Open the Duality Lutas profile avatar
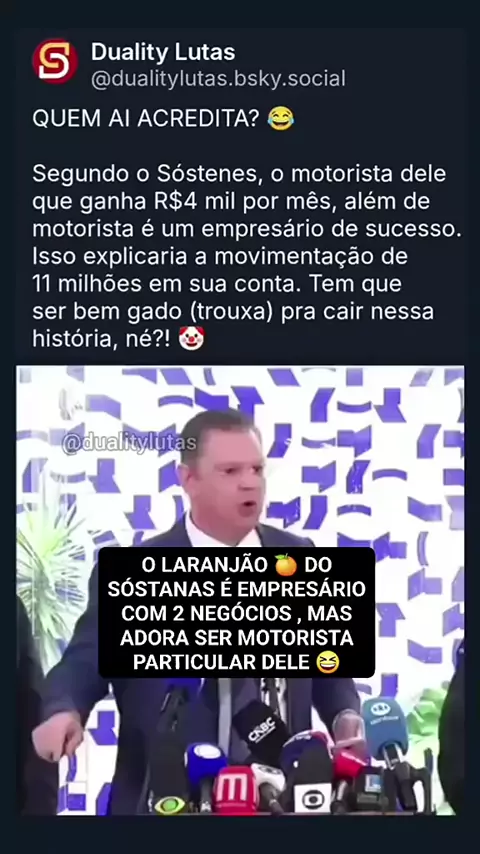Image resolution: width=480 pixels, height=854 pixels. tap(54, 60)
